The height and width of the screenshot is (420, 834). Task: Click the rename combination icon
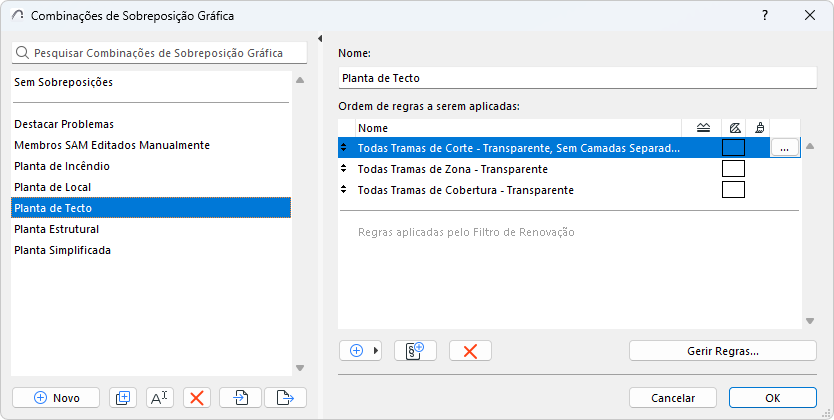tap(160, 397)
